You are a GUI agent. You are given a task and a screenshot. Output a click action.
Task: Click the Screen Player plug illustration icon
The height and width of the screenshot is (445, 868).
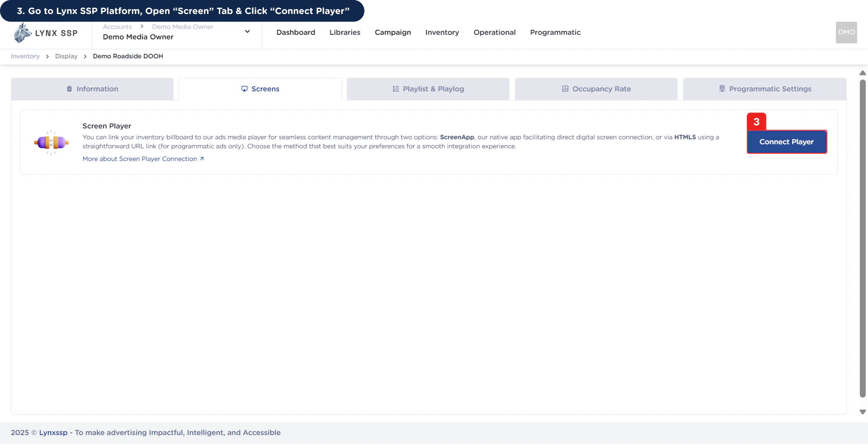click(51, 142)
